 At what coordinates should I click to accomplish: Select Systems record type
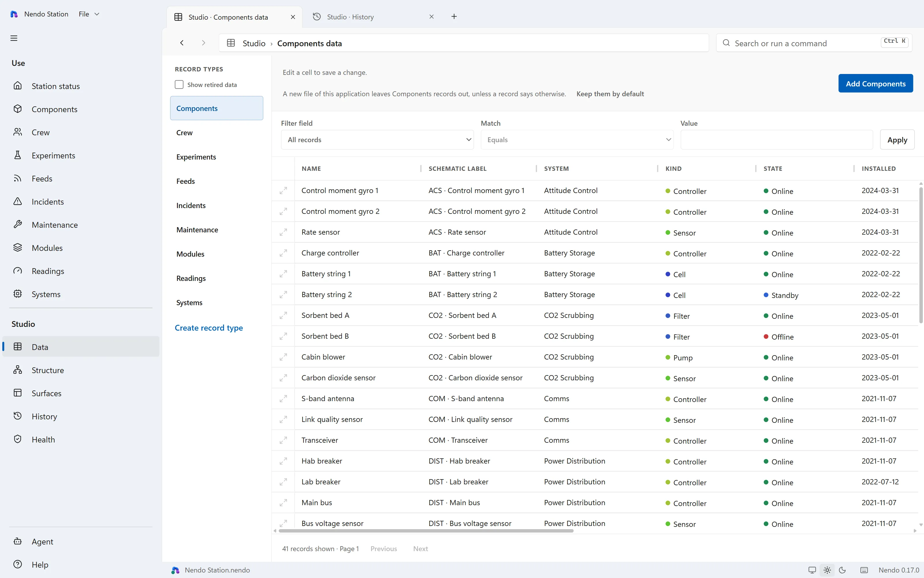coord(217,302)
